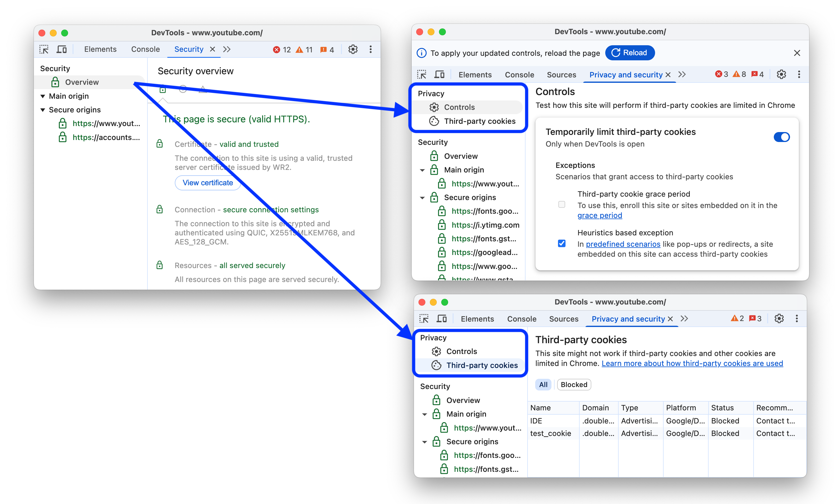Click Reload to apply updated controls
Screen dimensions: 835x504
630,52
